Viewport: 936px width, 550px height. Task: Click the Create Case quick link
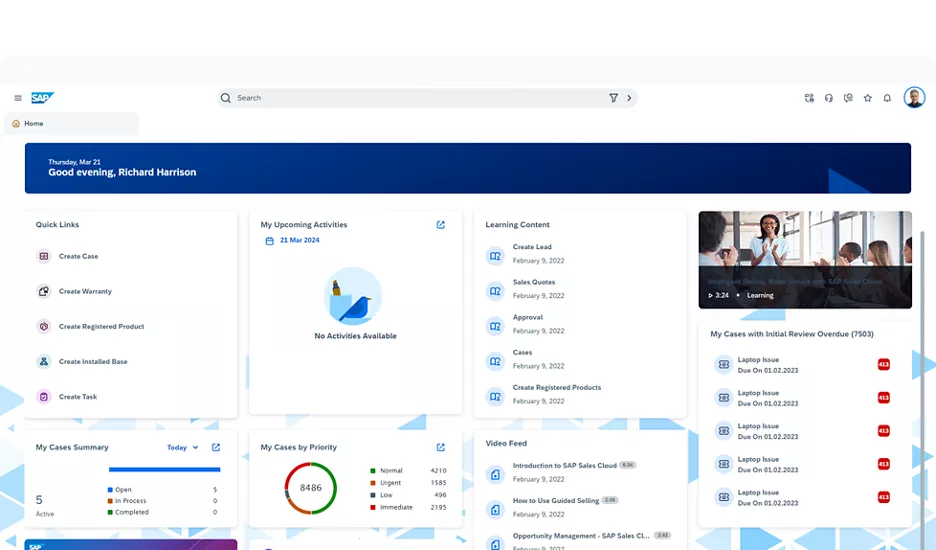click(78, 256)
